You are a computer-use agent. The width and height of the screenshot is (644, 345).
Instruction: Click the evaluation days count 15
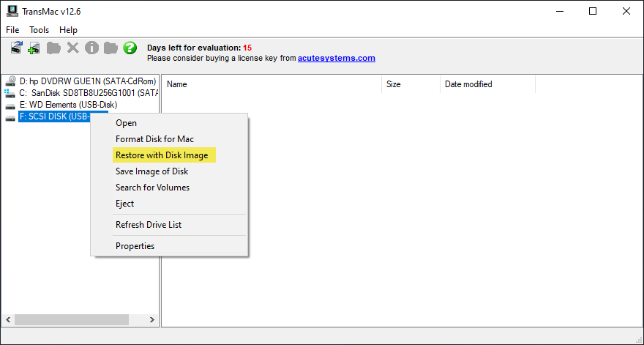[247, 48]
